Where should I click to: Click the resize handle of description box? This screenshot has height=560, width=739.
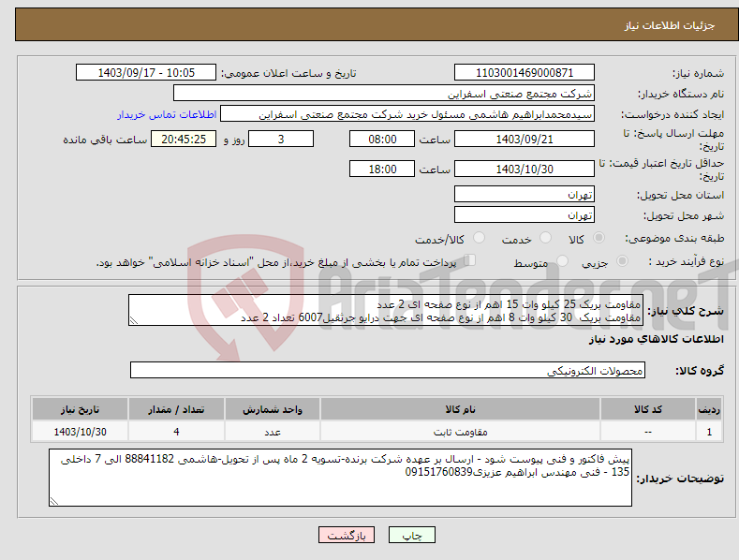tap(134, 320)
